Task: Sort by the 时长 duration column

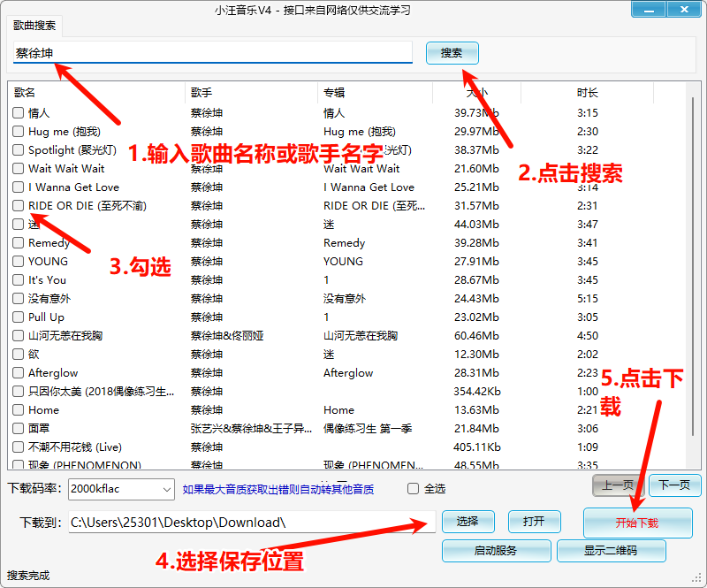Action: point(587,93)
